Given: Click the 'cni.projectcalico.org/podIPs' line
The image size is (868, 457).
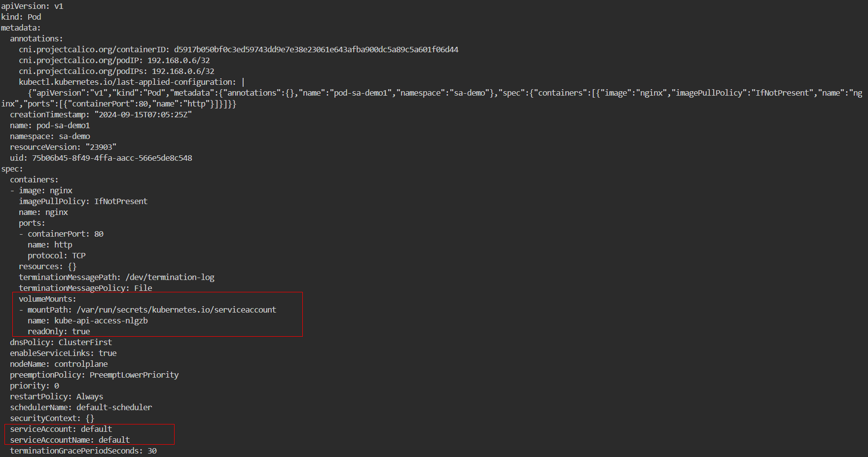Looking at the screenshot, I should 116,71.
